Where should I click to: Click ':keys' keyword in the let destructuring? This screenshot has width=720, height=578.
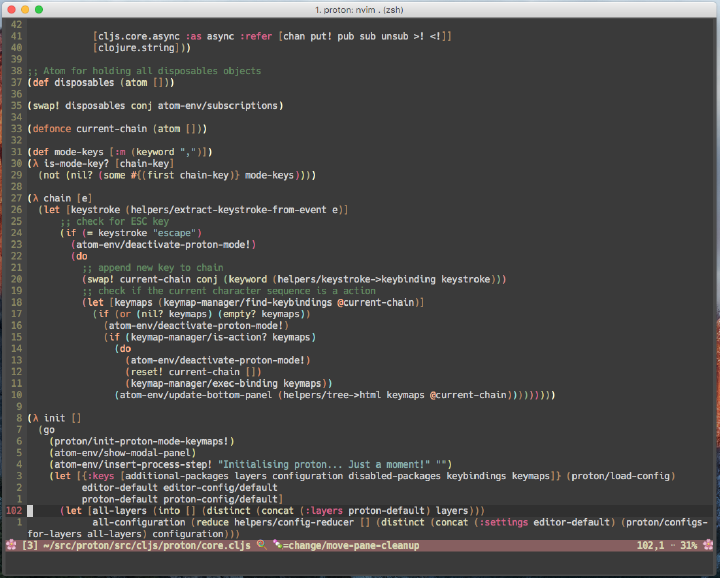(x=101, y=476)
